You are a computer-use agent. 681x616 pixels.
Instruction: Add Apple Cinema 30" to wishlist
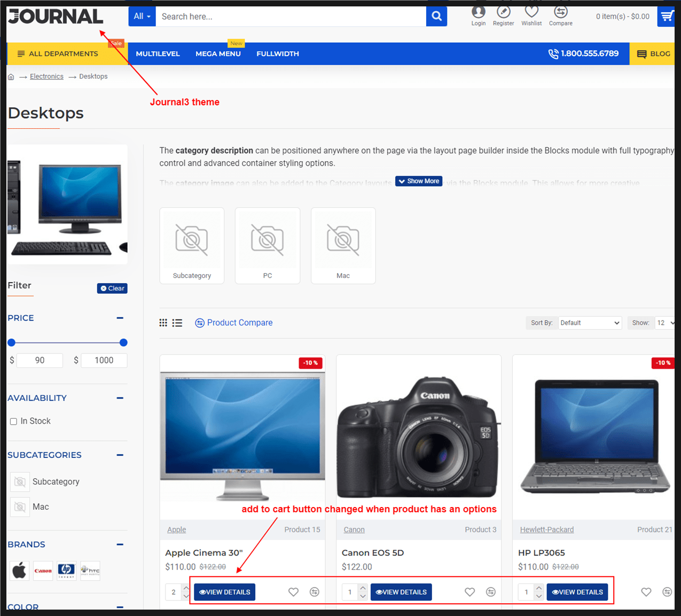point(293,592)
